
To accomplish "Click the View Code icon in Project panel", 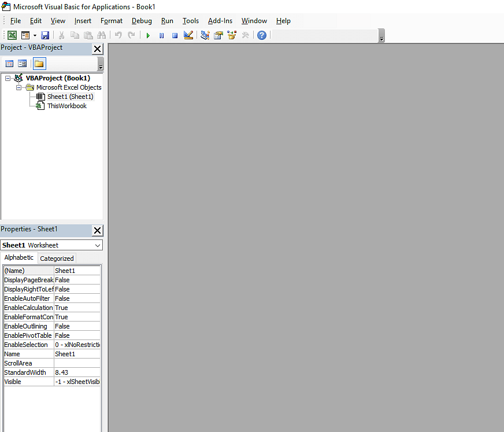I will 9,64.
